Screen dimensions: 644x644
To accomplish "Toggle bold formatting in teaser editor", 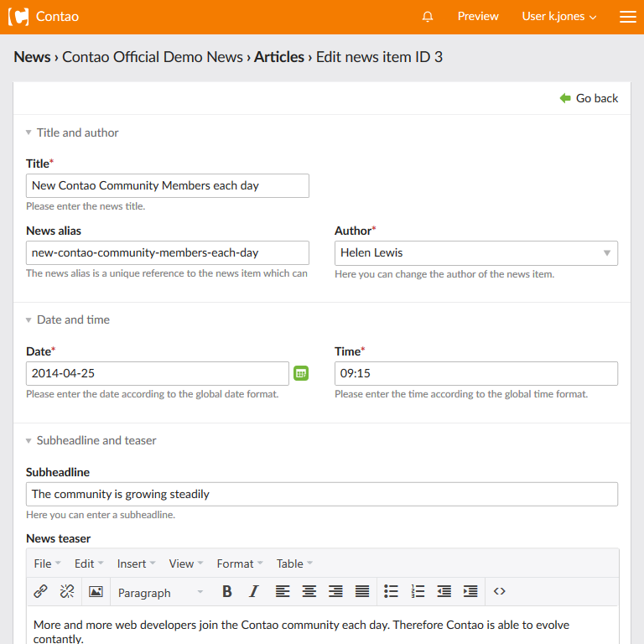I will [x=227, y=591].
